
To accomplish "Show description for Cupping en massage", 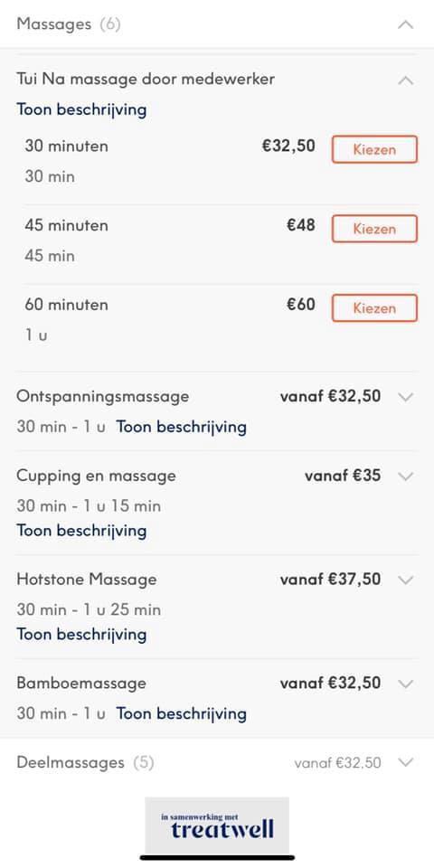I will pos(81,531).
